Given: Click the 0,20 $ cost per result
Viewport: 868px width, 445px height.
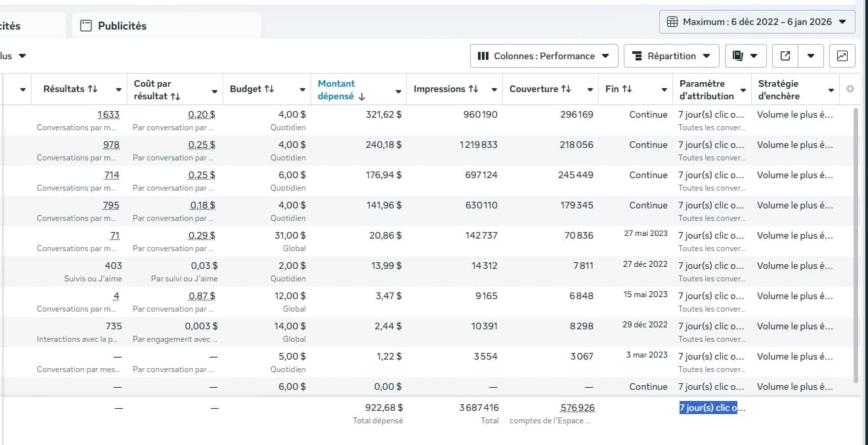Looking at the screenshot, I should 202,114.
